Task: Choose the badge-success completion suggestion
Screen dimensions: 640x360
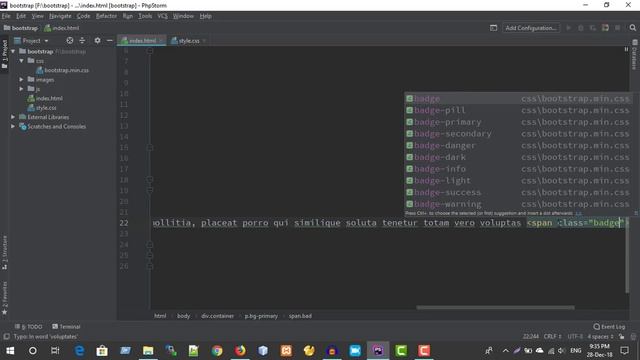Action: pyautogui.click(x=518, y=192)
